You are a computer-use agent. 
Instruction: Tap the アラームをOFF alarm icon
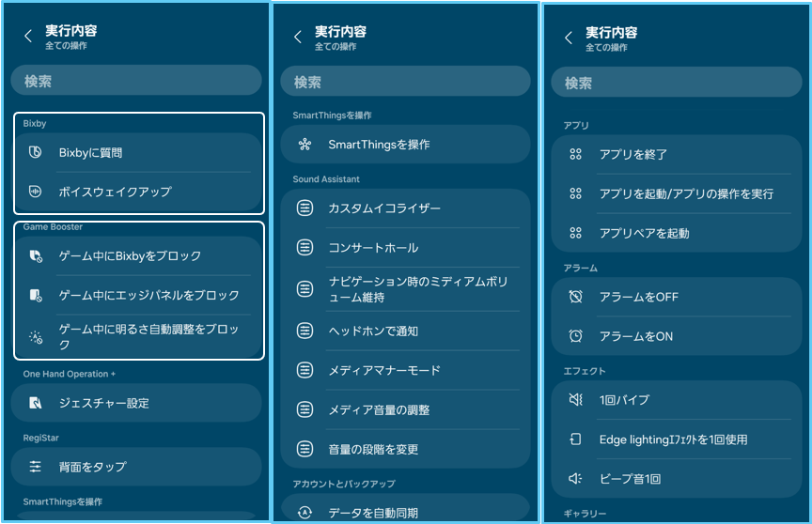point(575,297)
